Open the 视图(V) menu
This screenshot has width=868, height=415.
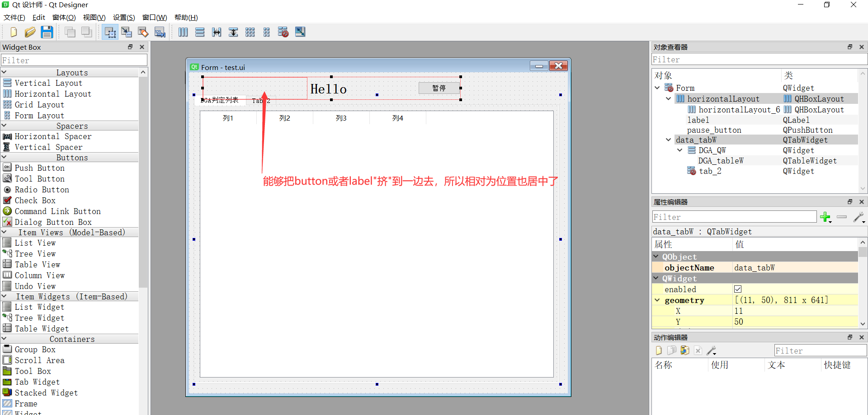pos(94,17)
